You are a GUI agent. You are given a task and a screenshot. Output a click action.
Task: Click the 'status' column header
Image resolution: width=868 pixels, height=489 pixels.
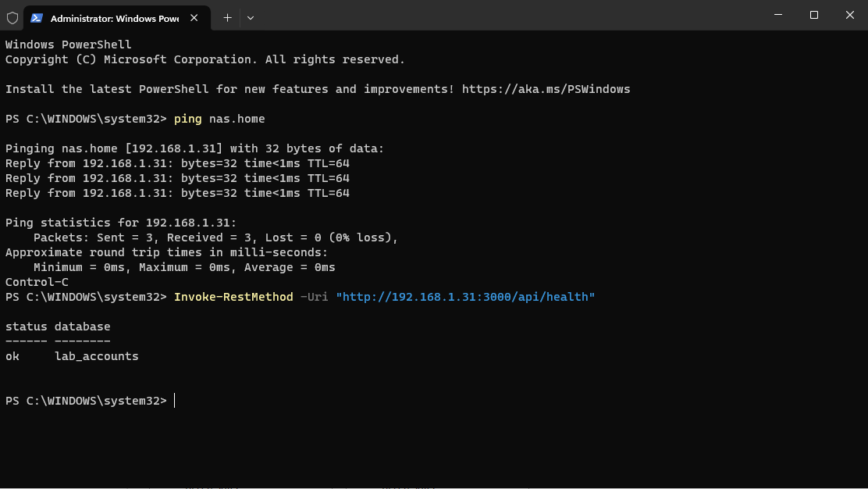[26, 327]
